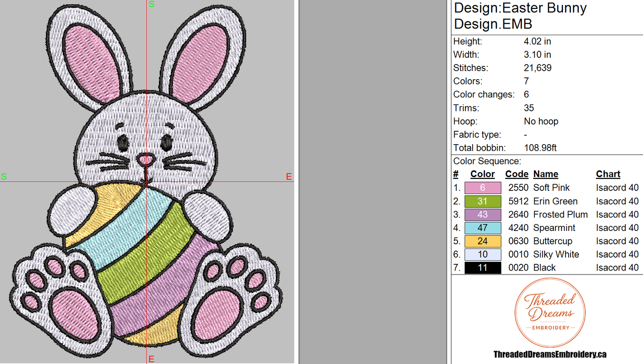Click the 'Erin Green' thread name
Image resolution: width=643 pixels, height=364 pixels.
(x=555, y=201)
